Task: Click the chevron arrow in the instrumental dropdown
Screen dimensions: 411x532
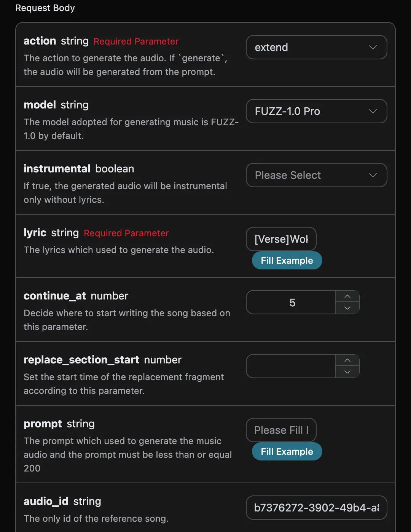Action: tap(373, 175)
